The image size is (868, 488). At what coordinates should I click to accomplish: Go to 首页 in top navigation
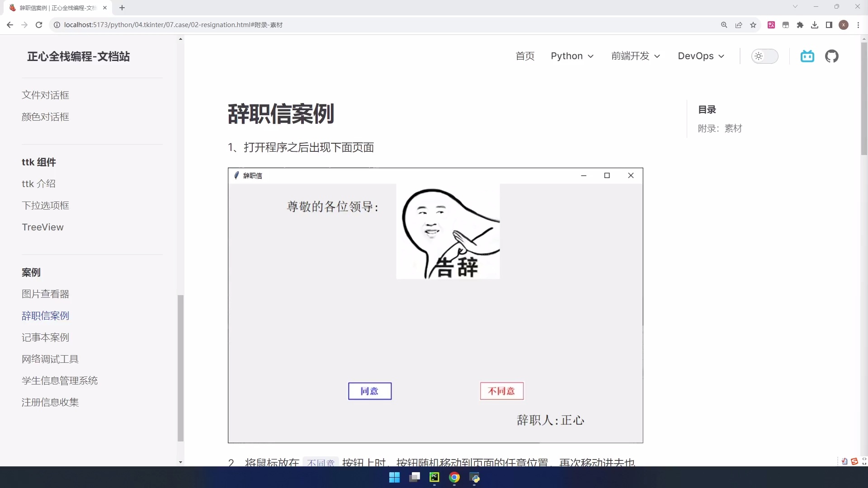point(525,56)
